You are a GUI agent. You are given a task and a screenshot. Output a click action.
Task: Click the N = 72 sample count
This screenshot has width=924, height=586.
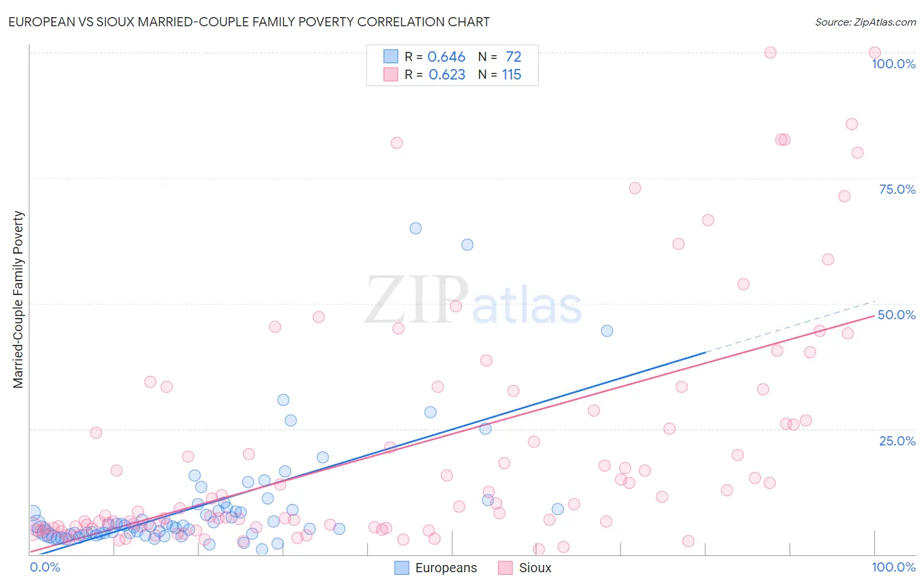499,56
